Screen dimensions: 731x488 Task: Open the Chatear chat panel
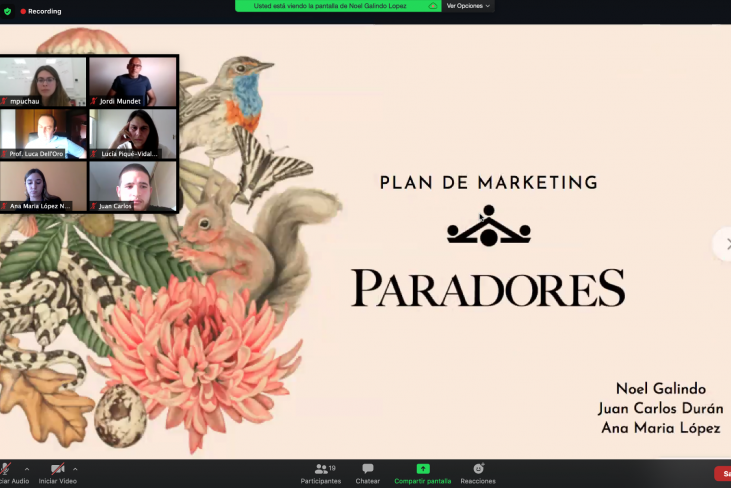click(x=367, y=473)
